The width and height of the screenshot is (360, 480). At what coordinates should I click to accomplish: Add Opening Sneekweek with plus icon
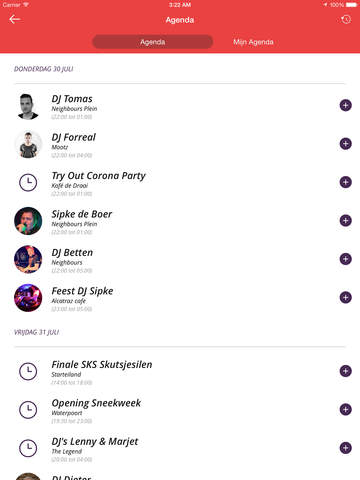[x=346, y=409]
